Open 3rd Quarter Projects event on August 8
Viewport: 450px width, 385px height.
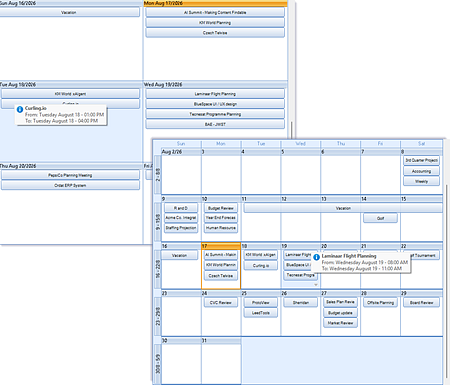(x=421, y=160)
